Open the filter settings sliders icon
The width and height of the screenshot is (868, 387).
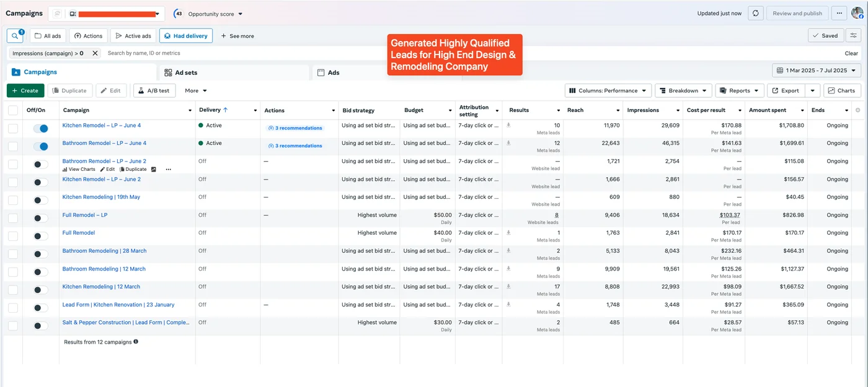(x=854, y=36)
